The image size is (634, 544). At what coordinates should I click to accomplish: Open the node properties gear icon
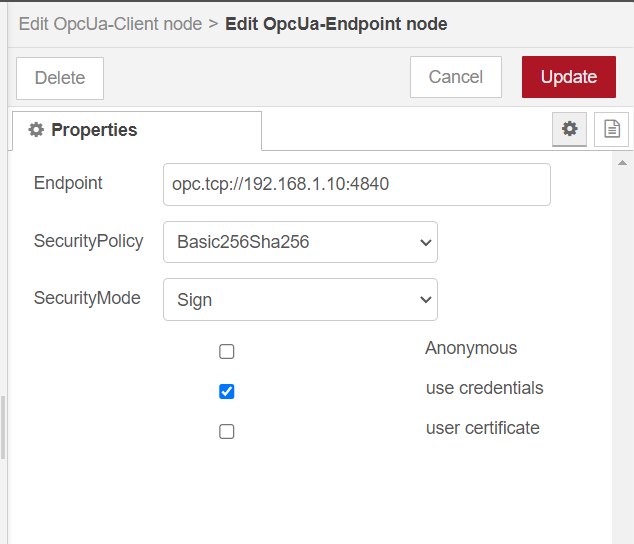(570, 129)
